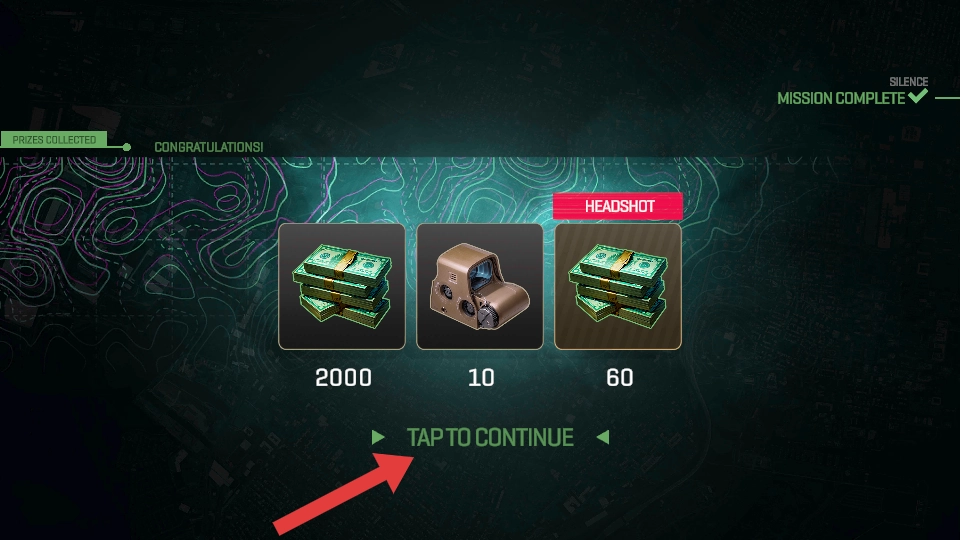960x540 pixels.
Task: Select the striped headshot bonus cash tile
Action: point(618,287)
